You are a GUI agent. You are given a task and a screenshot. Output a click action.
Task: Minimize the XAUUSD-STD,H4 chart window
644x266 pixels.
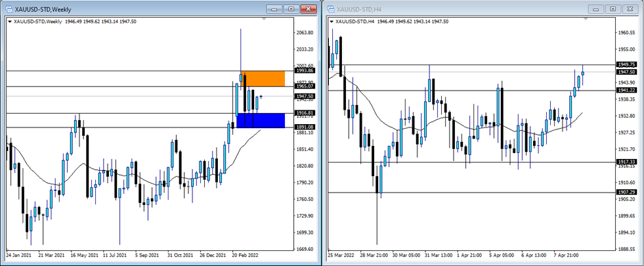pos(596,9)
